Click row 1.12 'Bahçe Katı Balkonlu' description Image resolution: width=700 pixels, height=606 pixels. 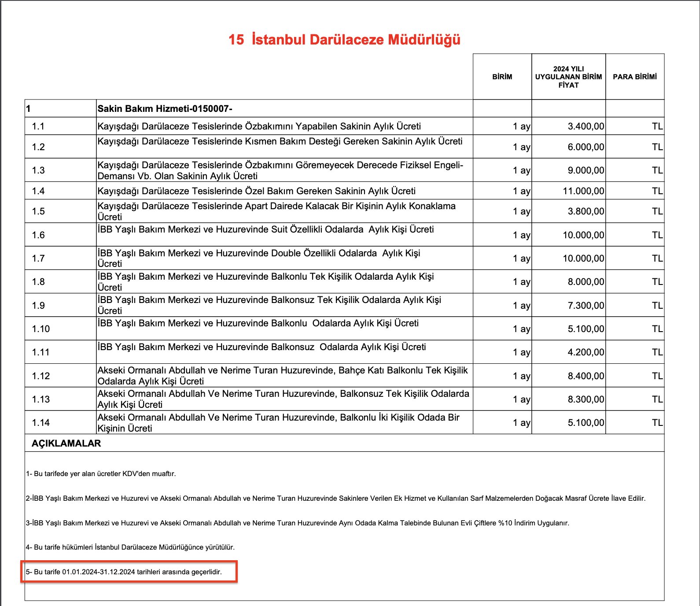[x=283, y=376]
